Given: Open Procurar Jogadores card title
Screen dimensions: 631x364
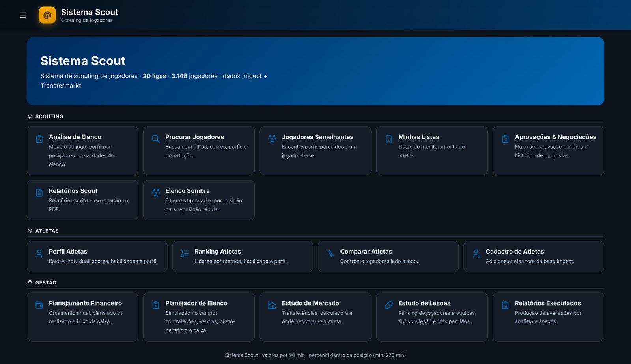Looking at the screenshot, I should (194, 137).
